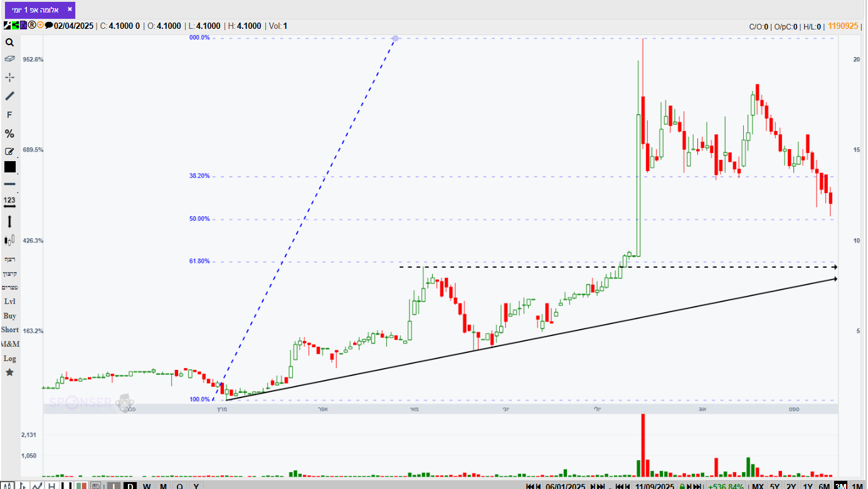Click the פערים gaps sidebar button
The image size is (868, 489).
(x=9, y=287)
